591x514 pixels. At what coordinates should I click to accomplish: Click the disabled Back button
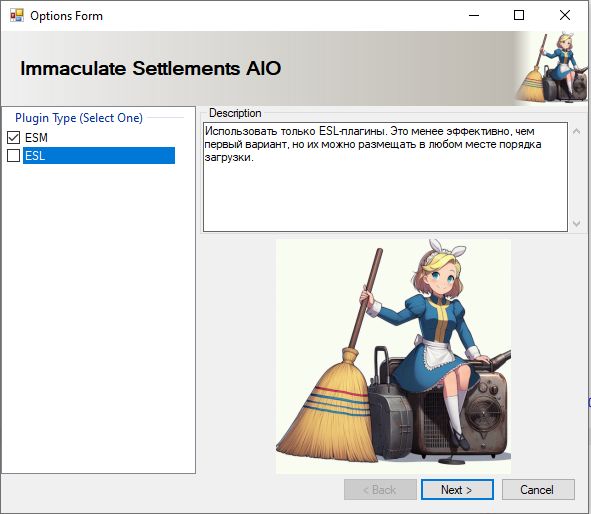380,490
